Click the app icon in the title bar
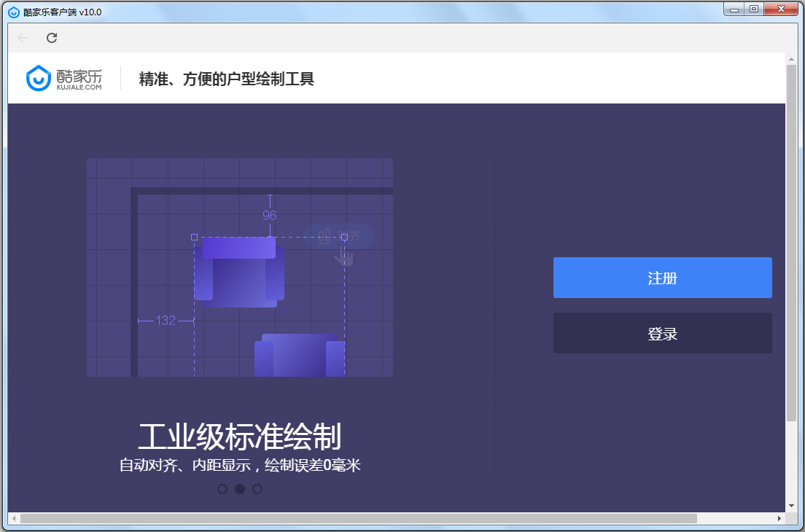The image size is (805, 532). pyautogui.click(x=13, y=12)
